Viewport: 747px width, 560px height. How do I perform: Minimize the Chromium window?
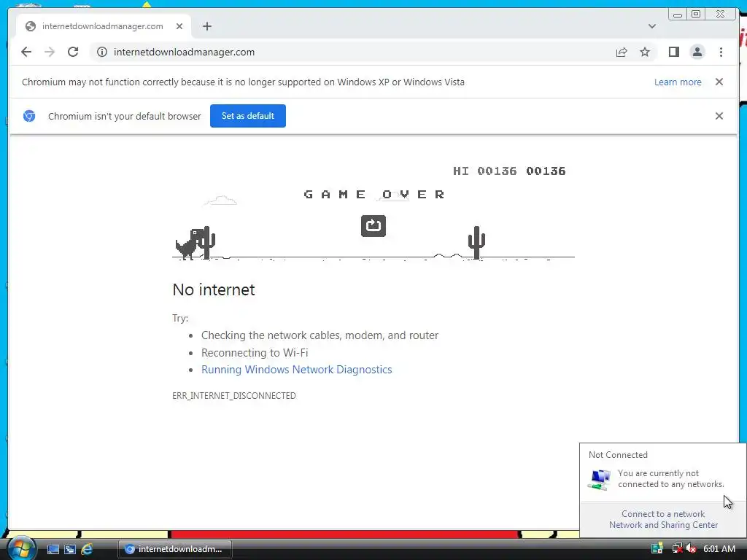pos(678,15)
